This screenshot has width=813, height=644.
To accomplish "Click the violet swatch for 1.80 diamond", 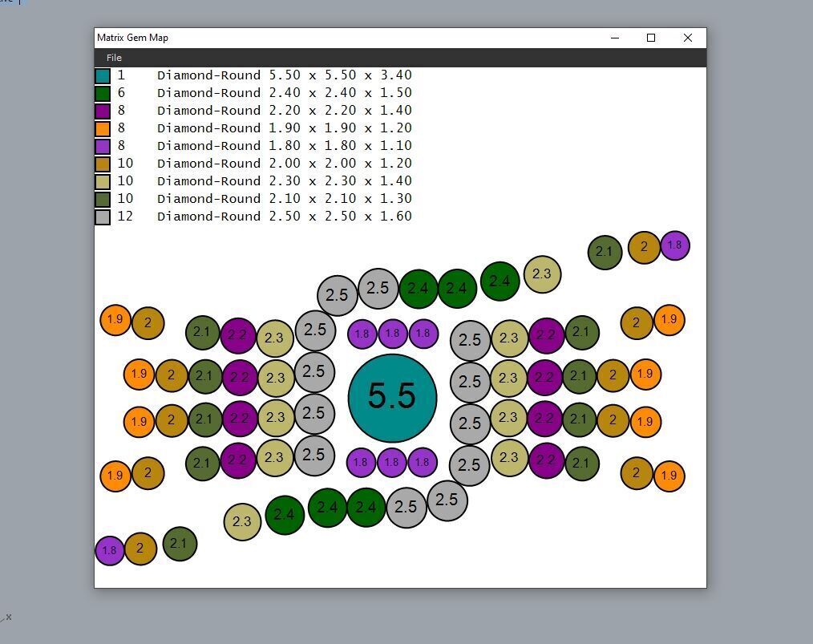I will tap(103, 146).
